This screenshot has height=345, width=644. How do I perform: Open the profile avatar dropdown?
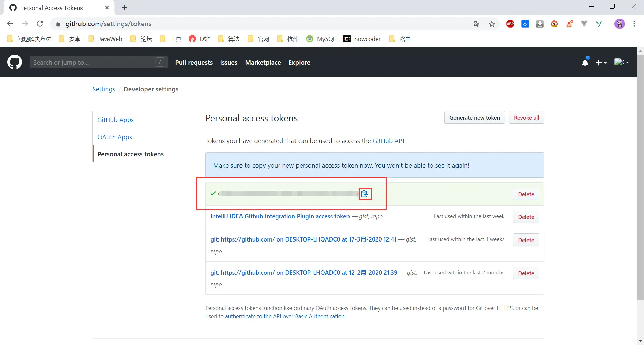click(x=622, y=62)
